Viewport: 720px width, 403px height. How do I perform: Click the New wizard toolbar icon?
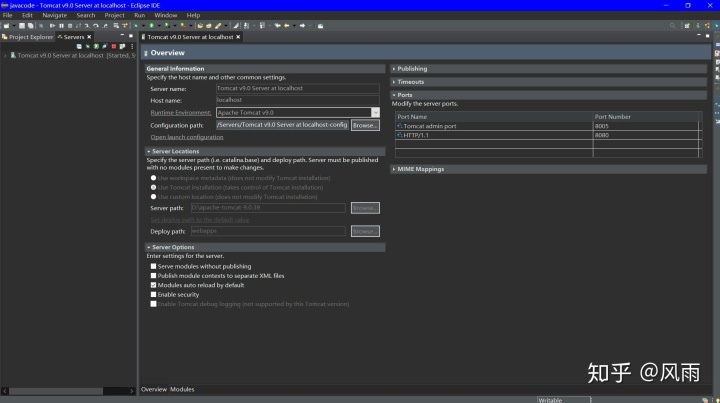pos(6,26)
